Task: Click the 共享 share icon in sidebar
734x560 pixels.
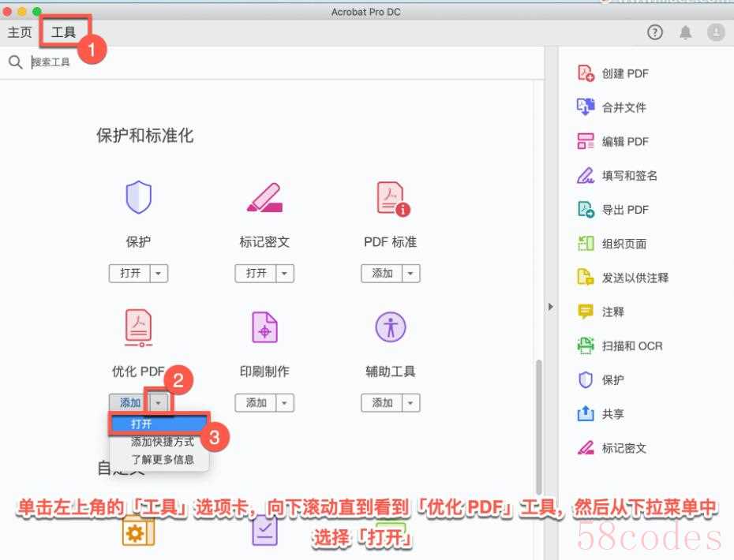Action: point(586,413)
